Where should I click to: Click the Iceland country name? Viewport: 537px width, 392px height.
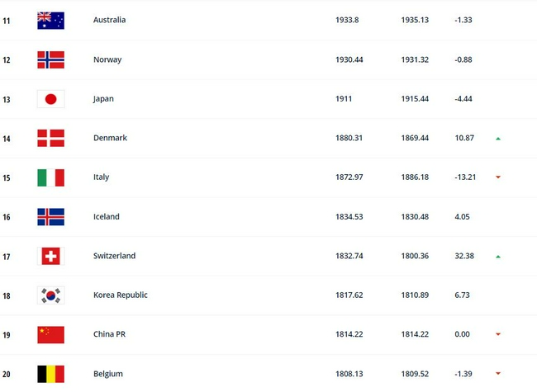click(107, 217)
